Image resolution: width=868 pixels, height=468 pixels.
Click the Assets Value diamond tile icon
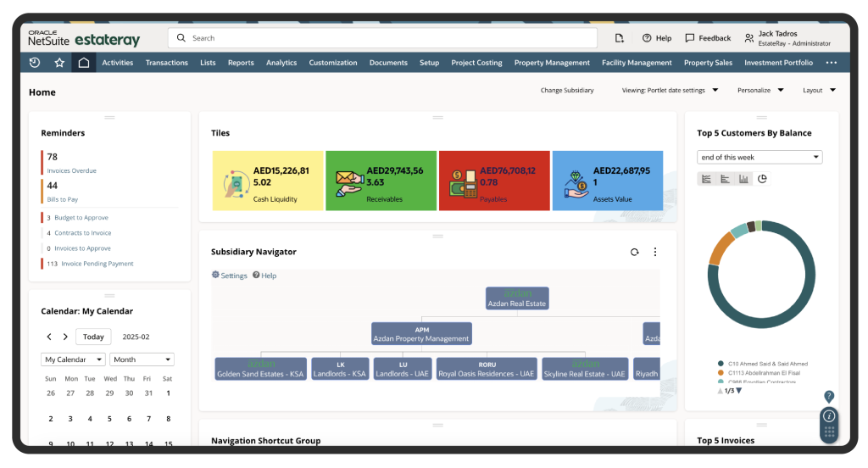coord(576,185)
